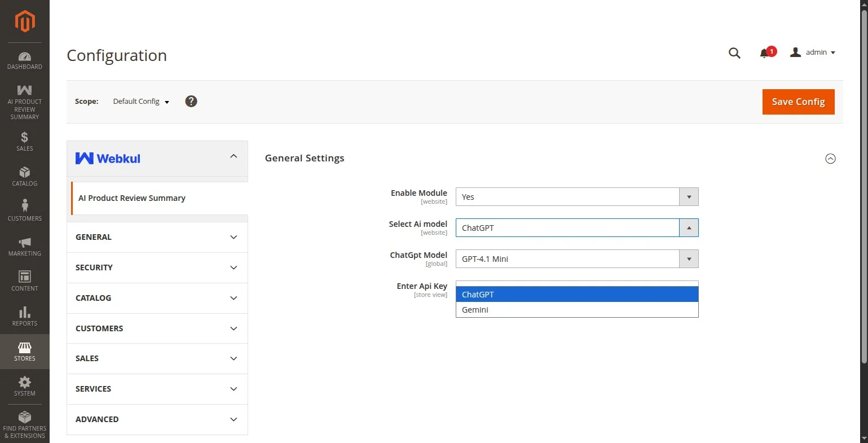
Task: Open the Default Config scope switcher
Action: (x=141, y=102)
